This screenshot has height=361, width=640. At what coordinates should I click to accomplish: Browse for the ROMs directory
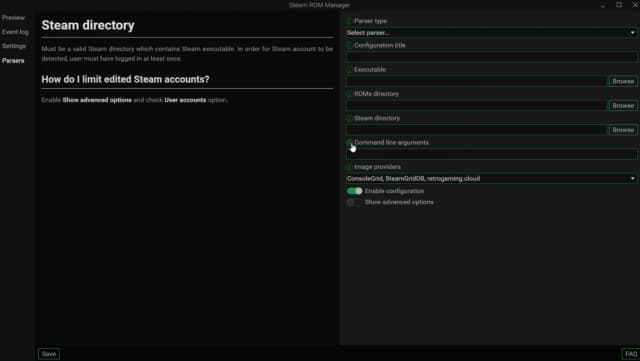click(x=623, y=106)
